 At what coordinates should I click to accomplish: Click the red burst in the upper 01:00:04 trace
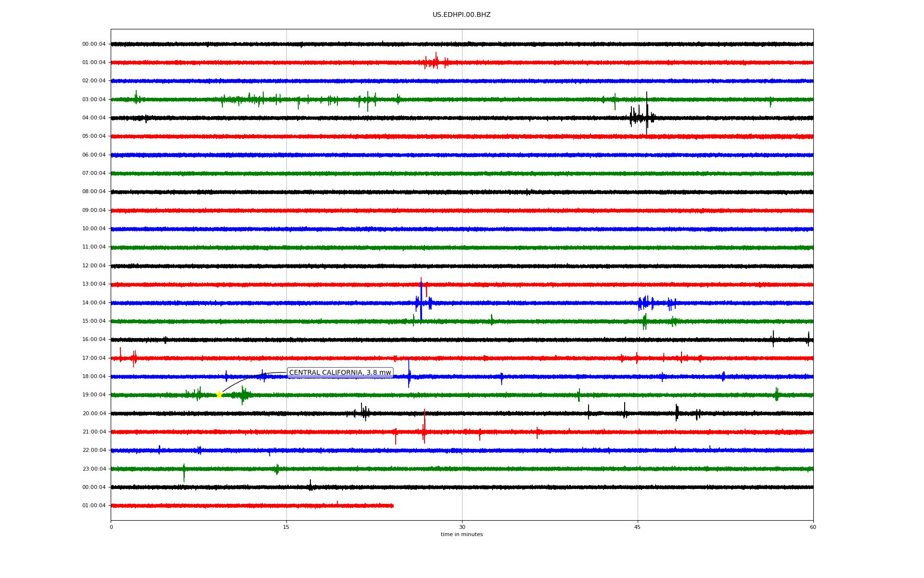pyautogui.click(x=436, y=62)
